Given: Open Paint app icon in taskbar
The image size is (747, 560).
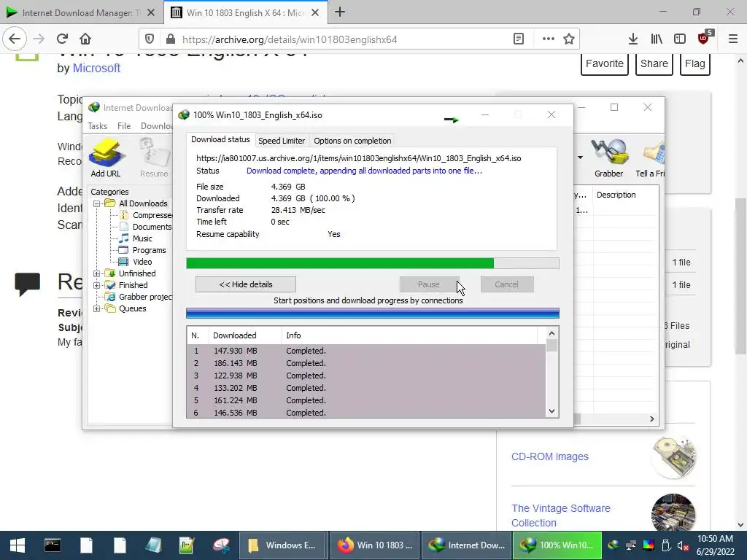Looking at the screenshot, I should pyautogui.click(x=221, y=545).
